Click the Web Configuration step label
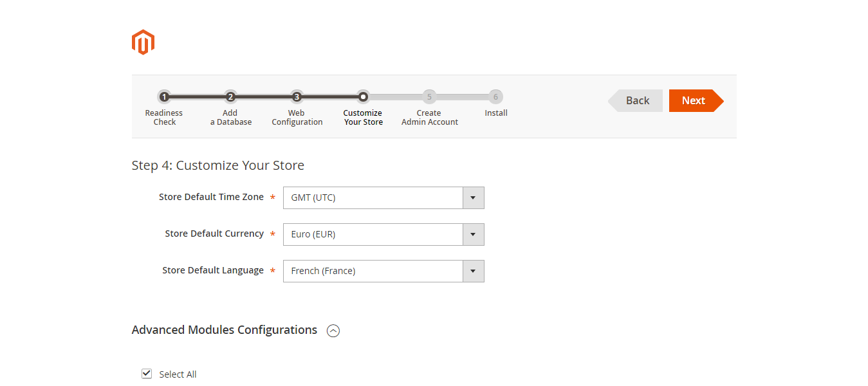868x386 pixels. click(297, 117)
